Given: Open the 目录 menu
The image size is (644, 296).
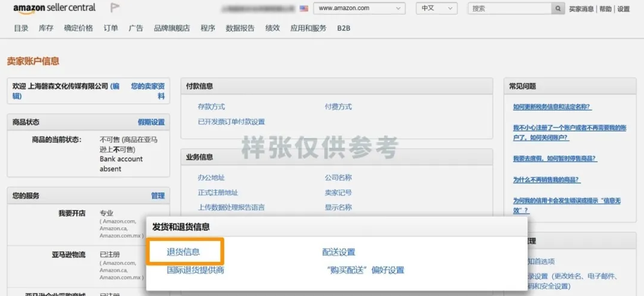Looking at the screenshot, I should point(21,28).
